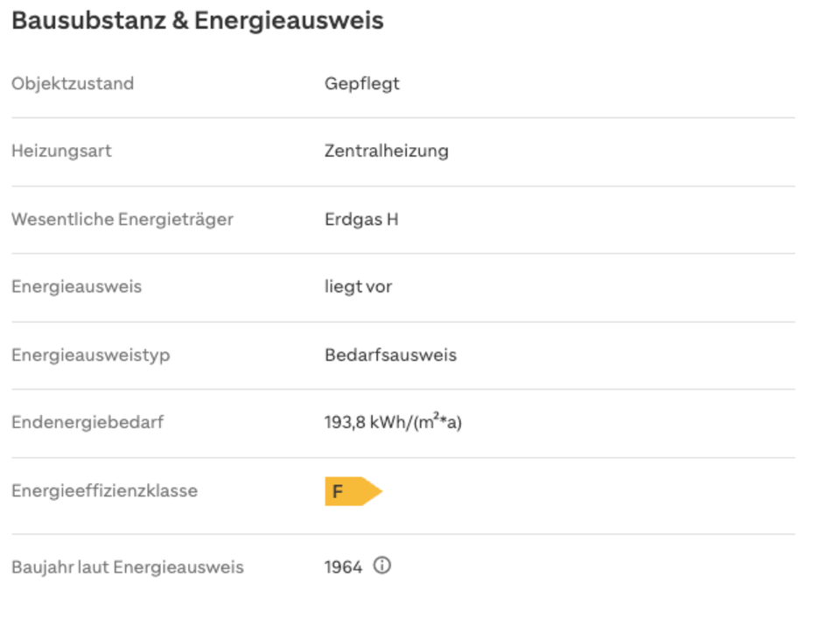
Task: Click the Objektzustand row label
Action: 73,84
